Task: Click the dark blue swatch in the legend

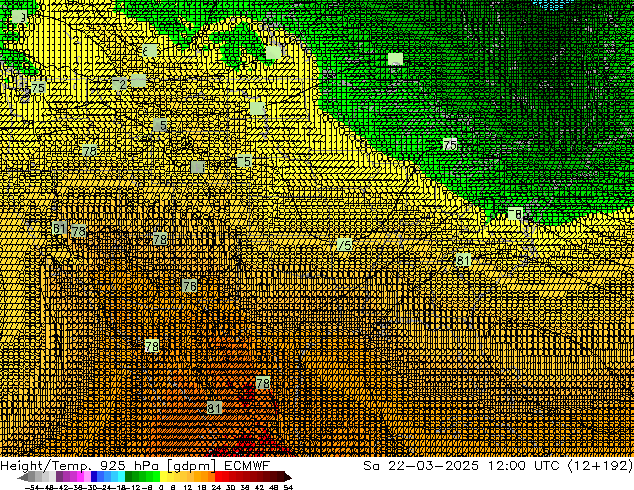Action: coord(94,477)
